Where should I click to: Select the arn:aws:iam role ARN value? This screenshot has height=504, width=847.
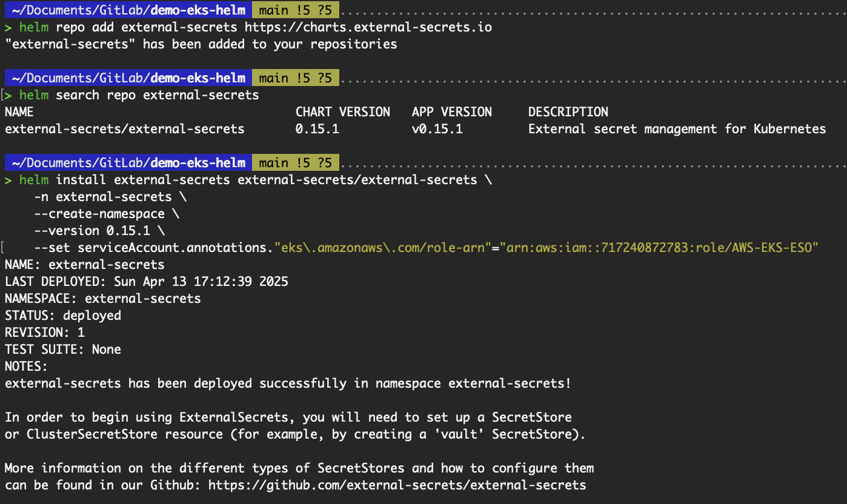659,248
